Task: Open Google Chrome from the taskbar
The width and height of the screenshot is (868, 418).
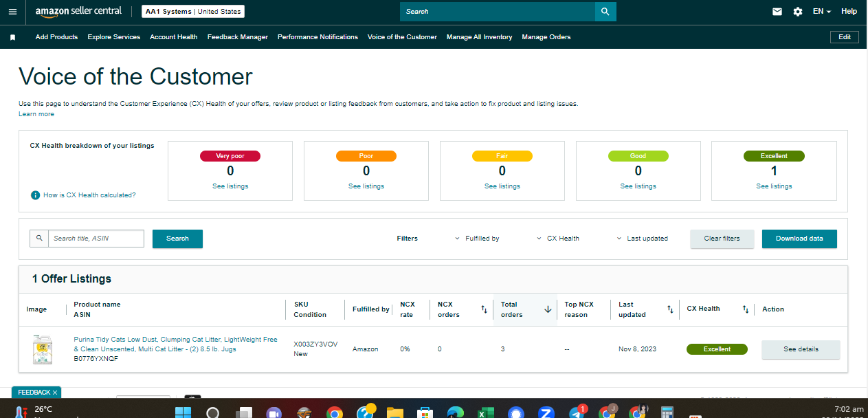Action: tap(335, 412)
